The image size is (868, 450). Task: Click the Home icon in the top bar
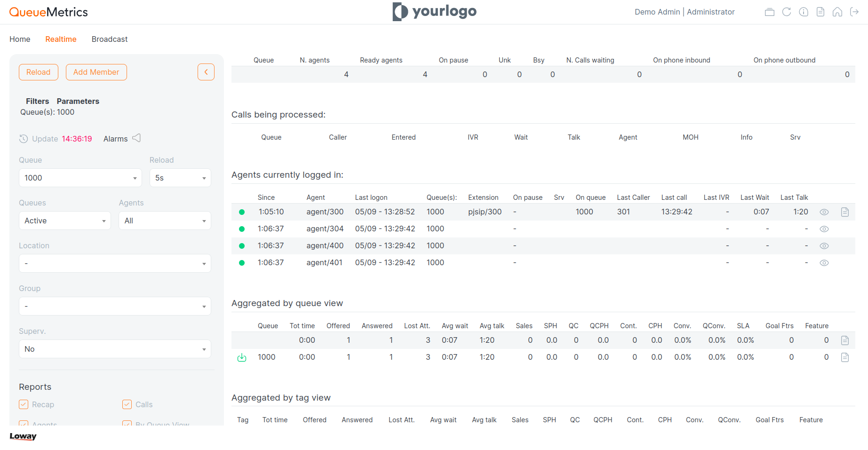[x=837, y=12]
